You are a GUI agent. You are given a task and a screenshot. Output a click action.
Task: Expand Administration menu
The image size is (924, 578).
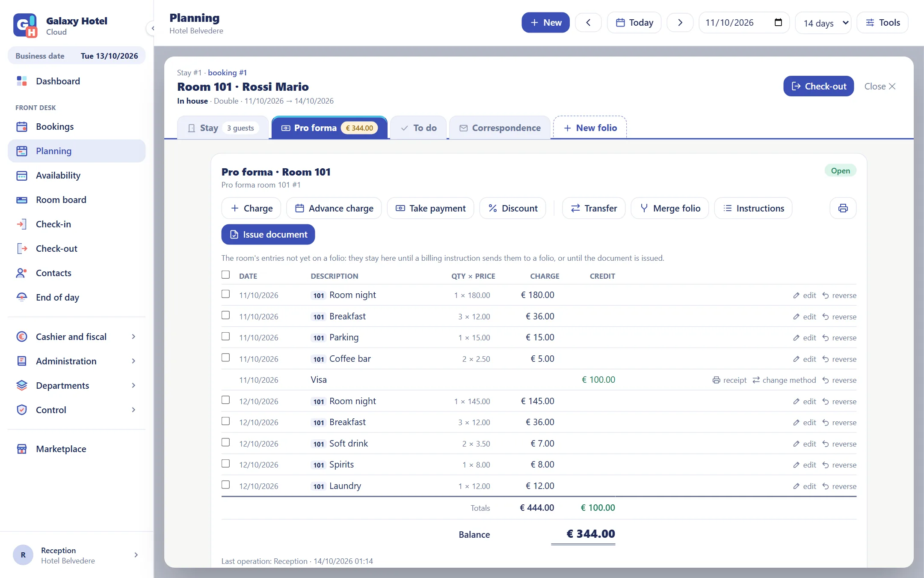point(77,361)
